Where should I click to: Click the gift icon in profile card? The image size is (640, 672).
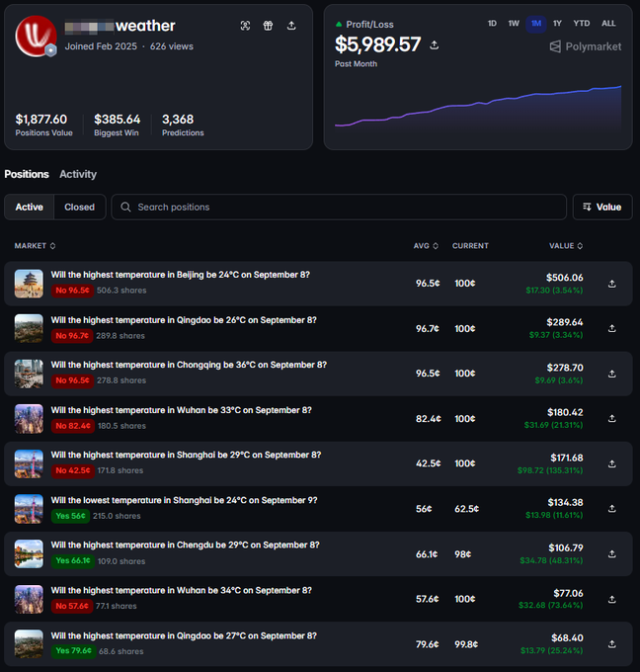(268, 26)
